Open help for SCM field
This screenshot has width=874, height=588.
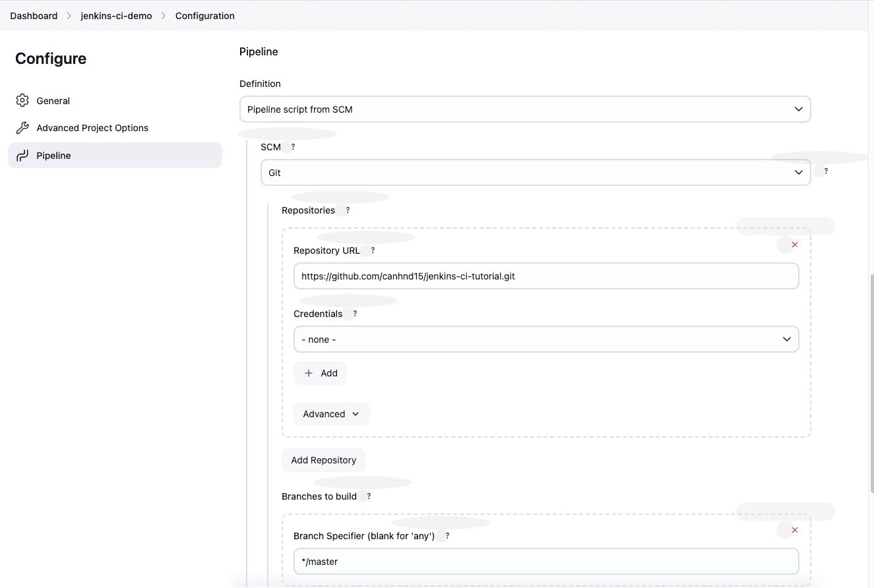(293, 147)
